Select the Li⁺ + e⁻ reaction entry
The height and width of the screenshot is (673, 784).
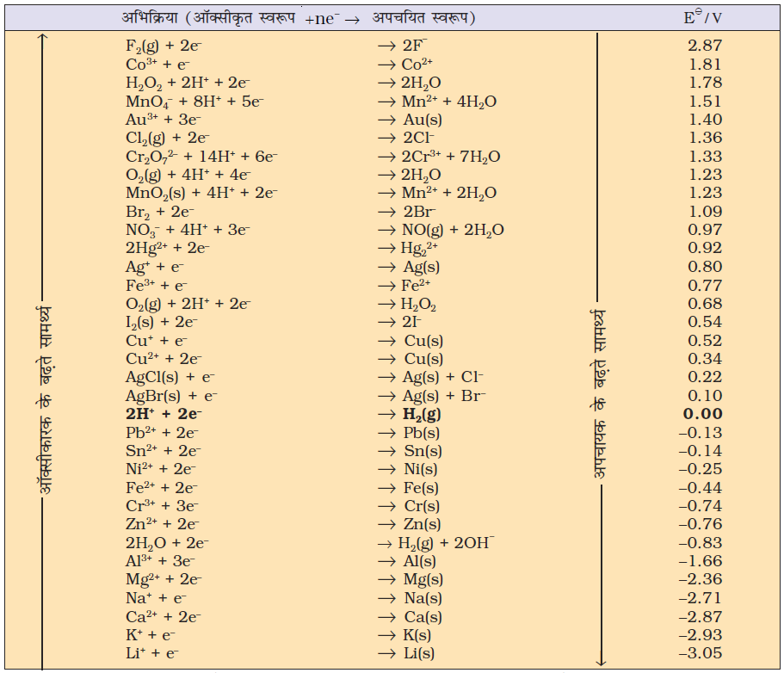click(x=152, y=653)
